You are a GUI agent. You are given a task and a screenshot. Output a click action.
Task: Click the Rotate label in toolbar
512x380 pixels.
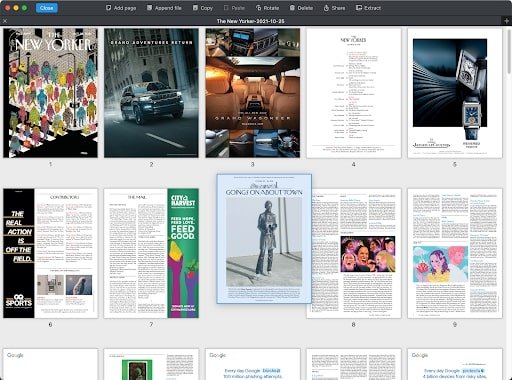click(x=271, y=8)
